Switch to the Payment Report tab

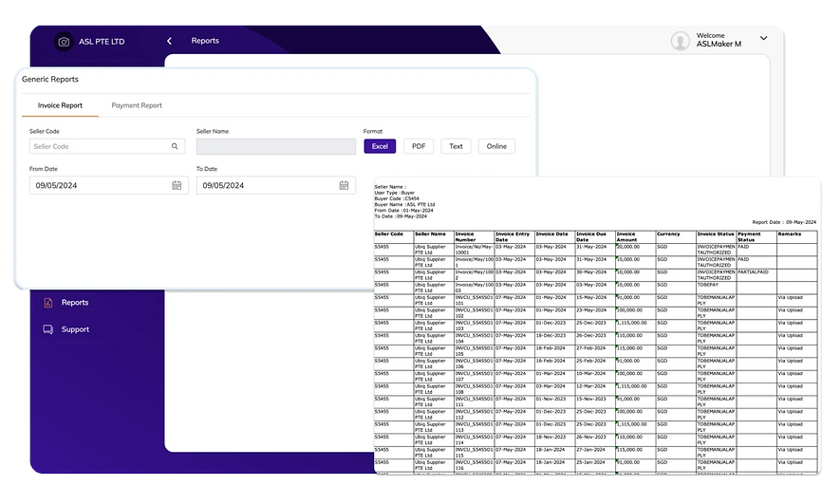pyautogui.click(x=137, y=105)
